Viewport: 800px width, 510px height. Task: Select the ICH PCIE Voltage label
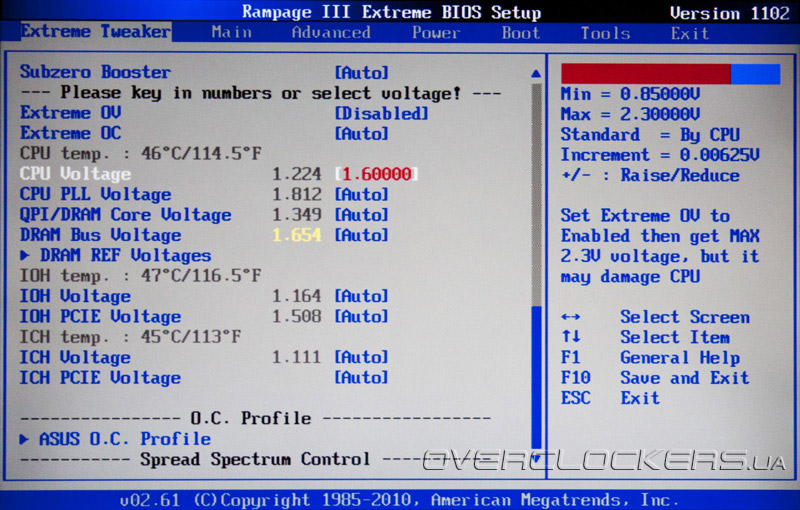(x=101, y=377)
